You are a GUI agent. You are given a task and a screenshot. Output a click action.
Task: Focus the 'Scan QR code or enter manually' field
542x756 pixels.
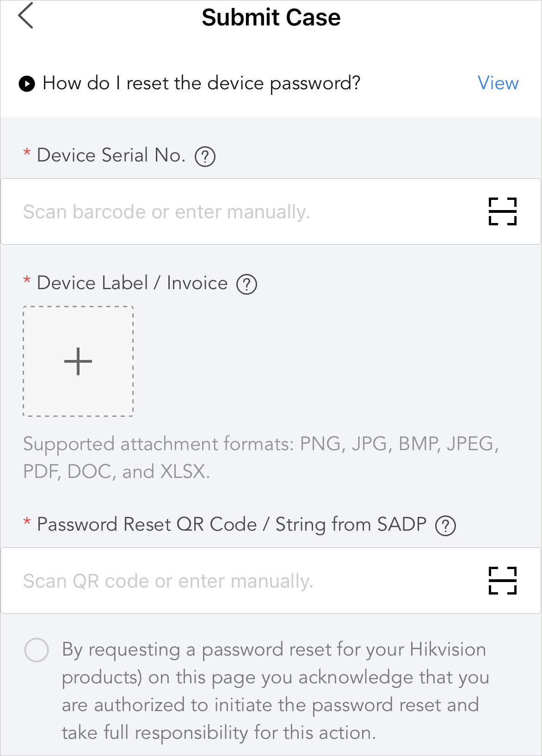pyautogui.click(x=271, y=581)
